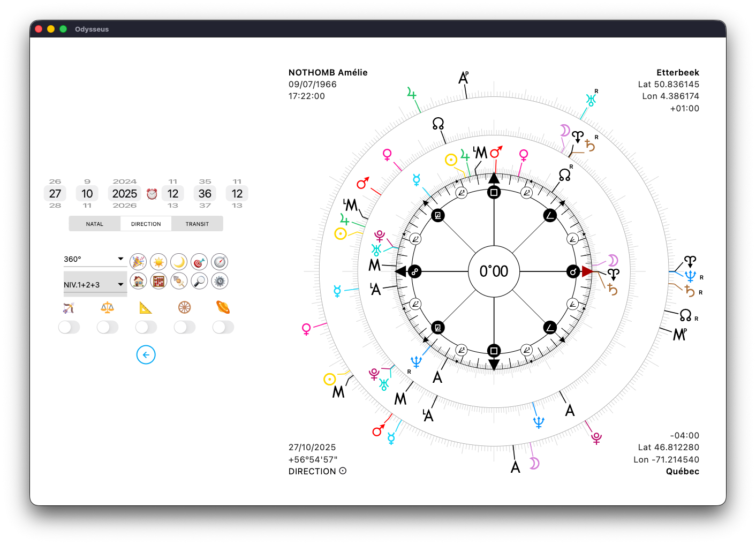Image resolution: width=756 pixels, height=545 pixels.
Task: Toggle the switch under the bow-and-arrow icon
Action: [69, 327]
